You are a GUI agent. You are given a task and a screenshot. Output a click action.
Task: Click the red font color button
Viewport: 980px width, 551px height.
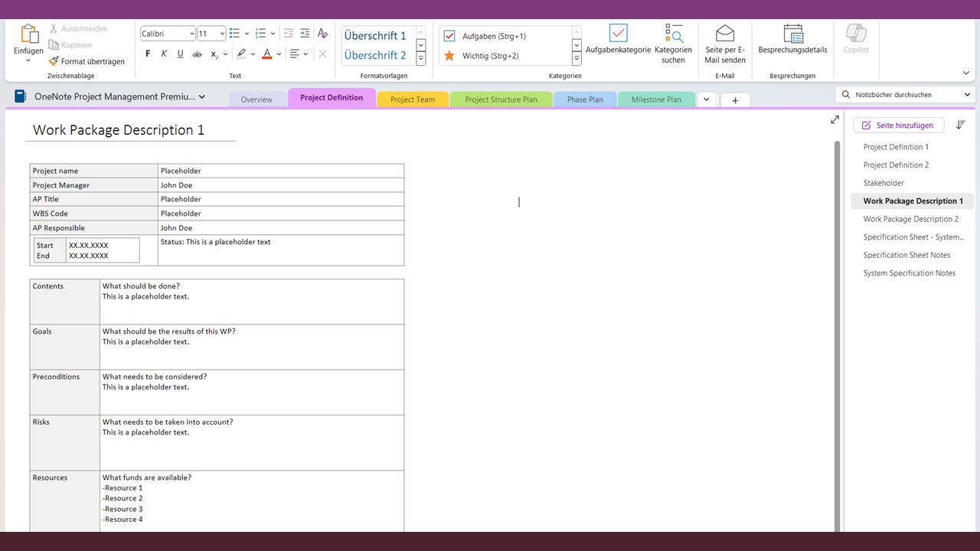266,54
